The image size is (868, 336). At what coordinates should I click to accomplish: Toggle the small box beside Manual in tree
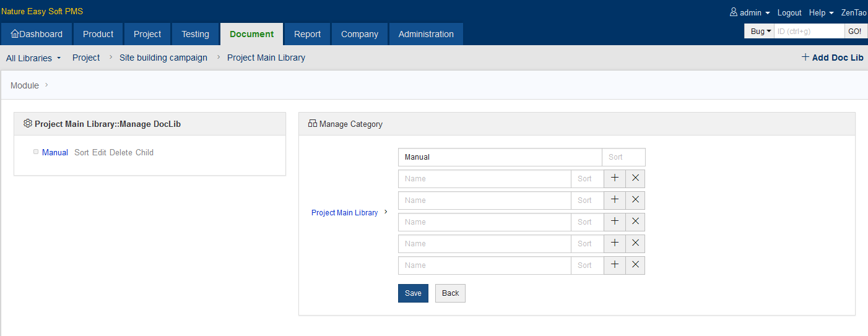(36, 152)
